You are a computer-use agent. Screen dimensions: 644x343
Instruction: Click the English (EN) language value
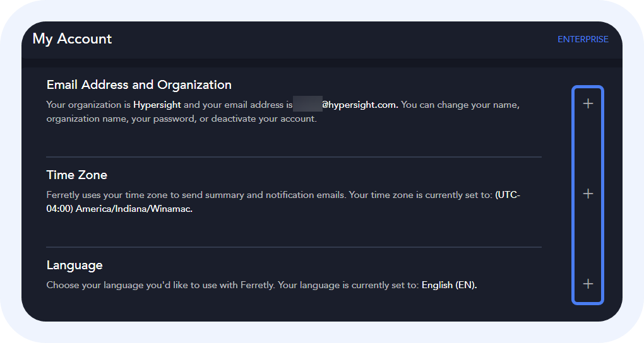coord(449,285)
